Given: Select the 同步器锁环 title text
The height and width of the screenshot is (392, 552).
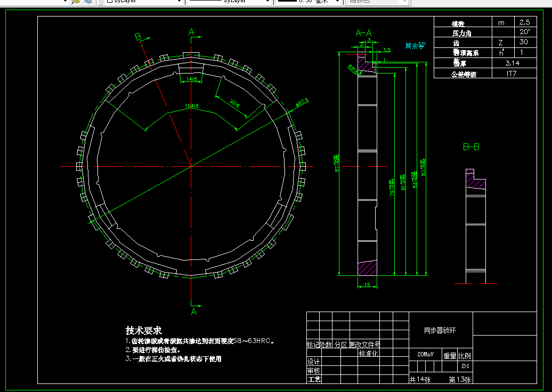Looking at the screenshot, I should 440,330.
